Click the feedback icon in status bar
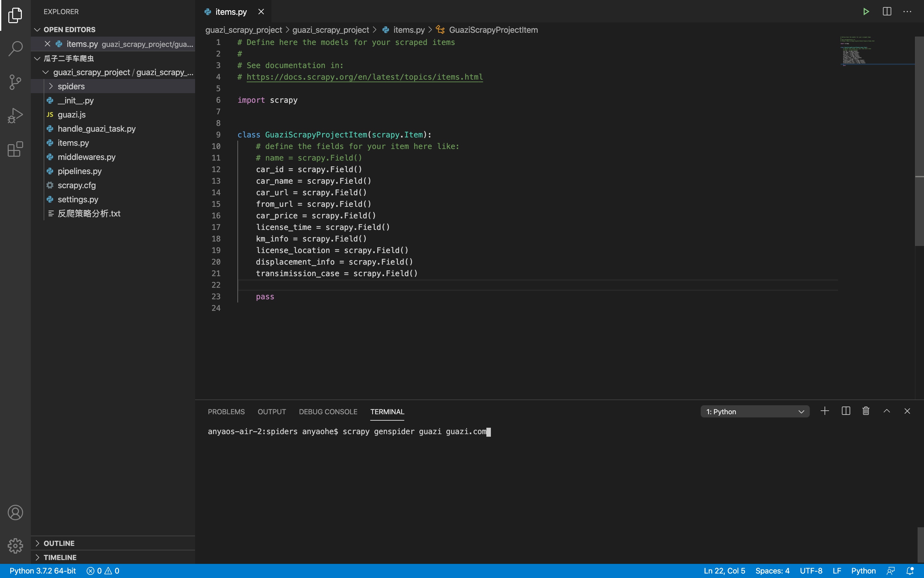 [x=891, y=571]
